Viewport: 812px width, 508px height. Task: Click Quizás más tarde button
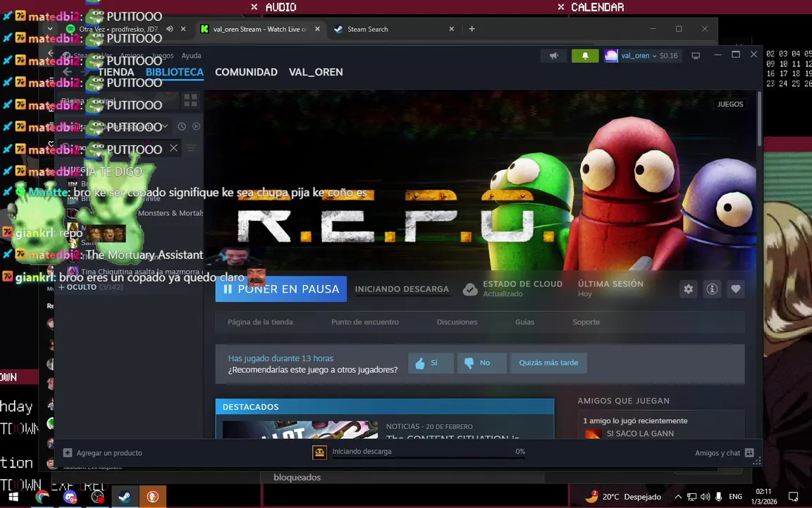click(548, 363)
